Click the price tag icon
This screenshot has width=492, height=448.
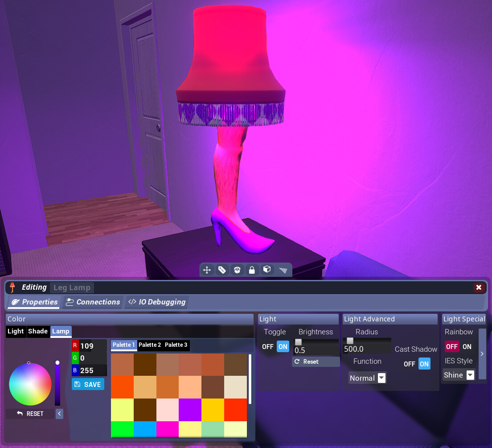(x=222, y=270)
